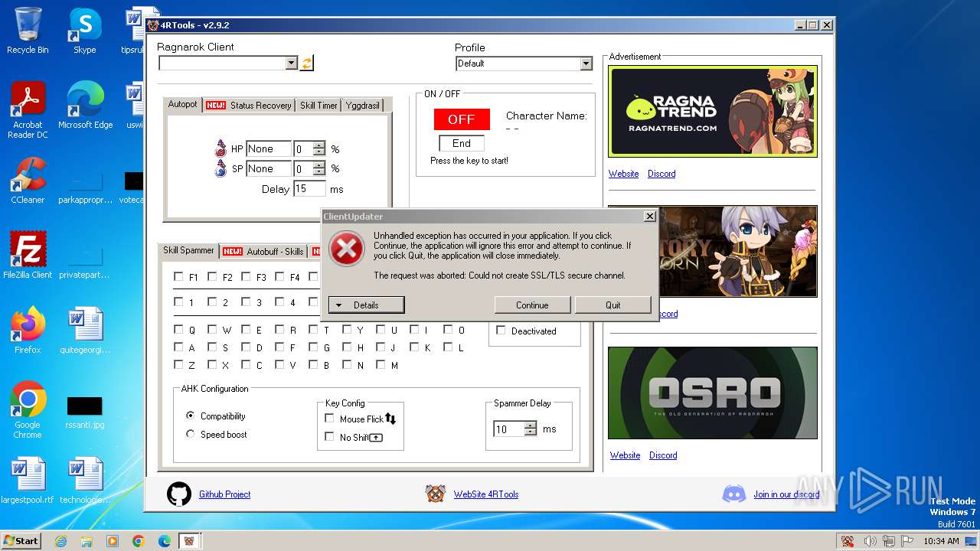
Task: Open the RagnaTrend Website link
Action: tap(623, 174)
